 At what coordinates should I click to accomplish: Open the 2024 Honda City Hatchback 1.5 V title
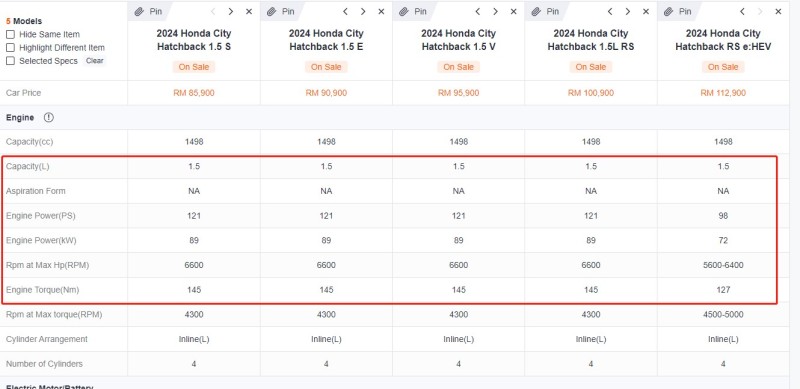(458, 40)
